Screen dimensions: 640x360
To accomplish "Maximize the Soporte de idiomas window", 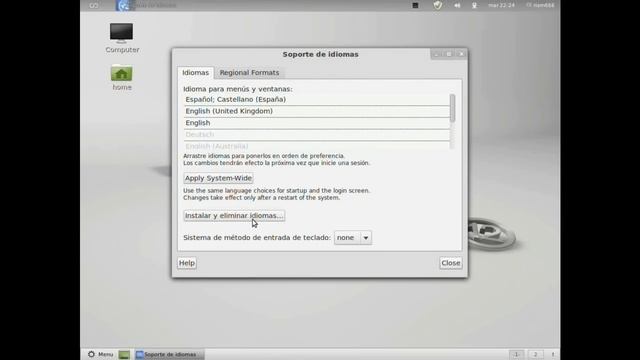I will point(449,54).
